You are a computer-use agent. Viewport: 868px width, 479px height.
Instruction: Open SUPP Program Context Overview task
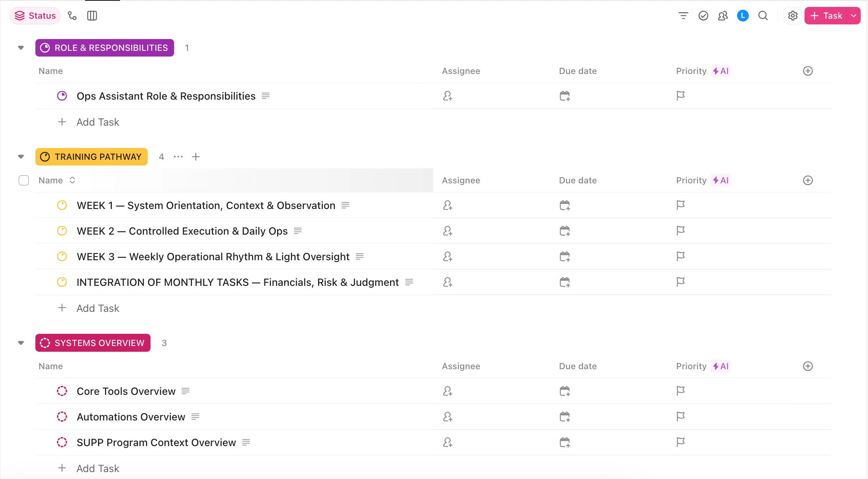click(156, 442)
